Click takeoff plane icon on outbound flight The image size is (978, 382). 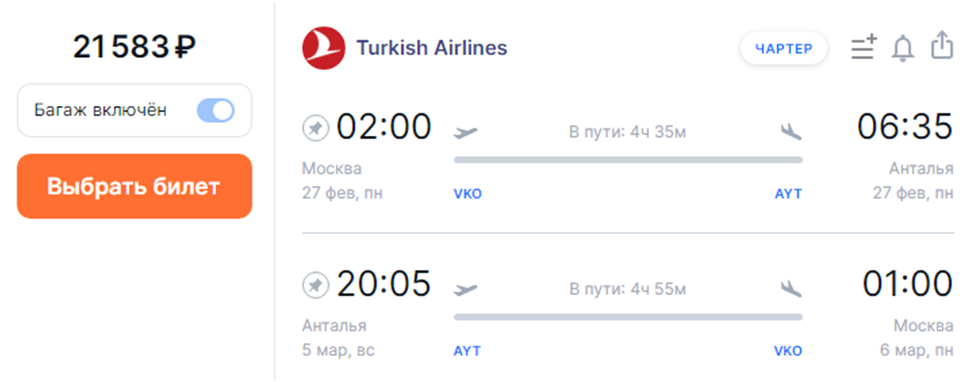click(x=466, y=132)
